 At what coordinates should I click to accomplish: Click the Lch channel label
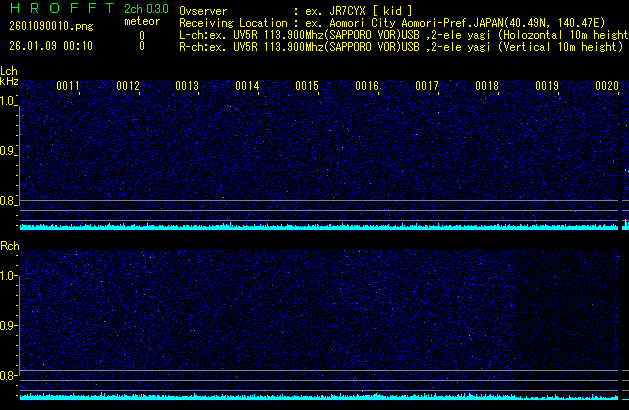point(9,71)
